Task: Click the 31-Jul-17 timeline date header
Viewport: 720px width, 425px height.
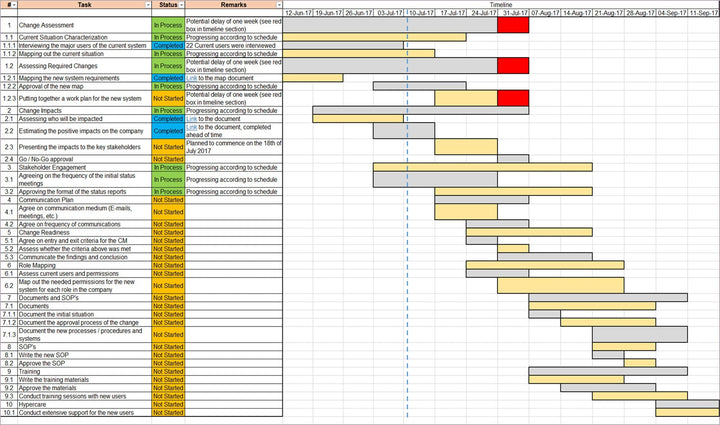Action: click(513, 13)
